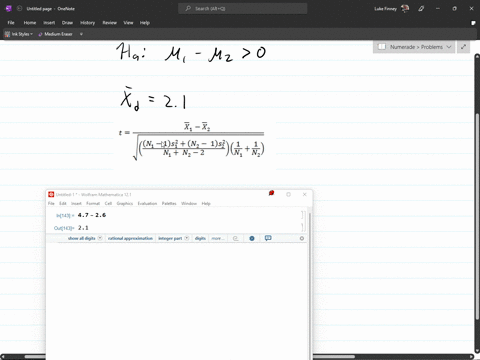Click 'more...' in suggestions bar
Viewport: 480px width, 360px height.
coord(218,238)
